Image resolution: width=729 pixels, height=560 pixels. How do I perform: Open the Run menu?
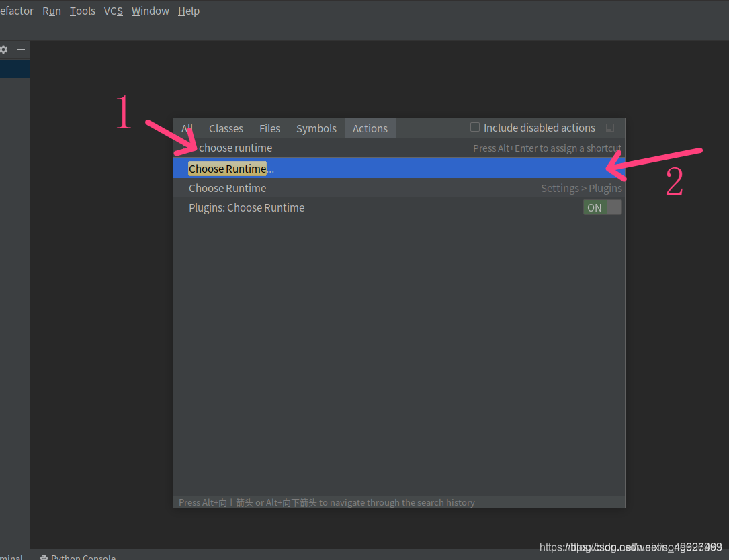pos(52,11)
